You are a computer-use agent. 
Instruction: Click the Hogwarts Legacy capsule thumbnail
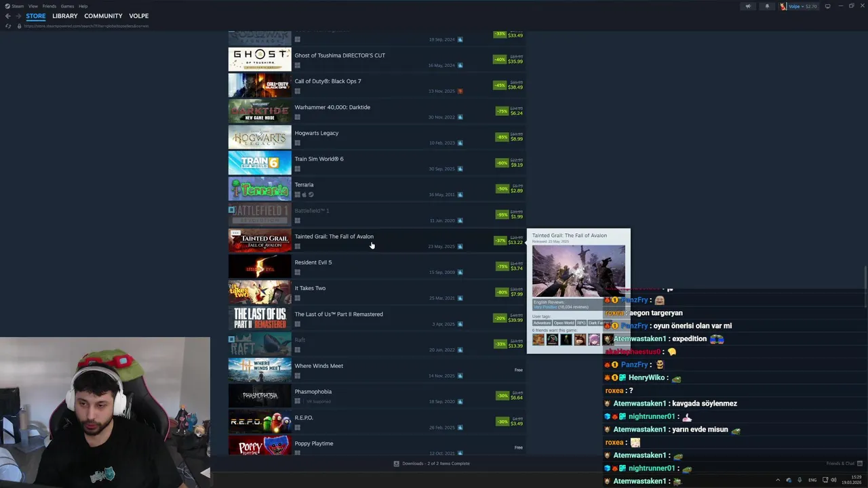click(x=260, y=137)
